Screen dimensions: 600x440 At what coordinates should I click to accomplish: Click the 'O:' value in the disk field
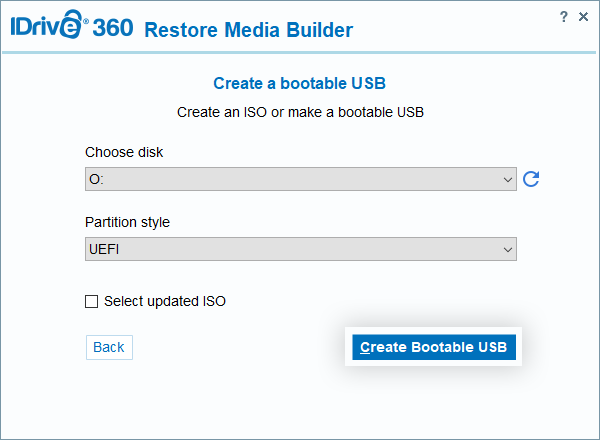(97, 179)
